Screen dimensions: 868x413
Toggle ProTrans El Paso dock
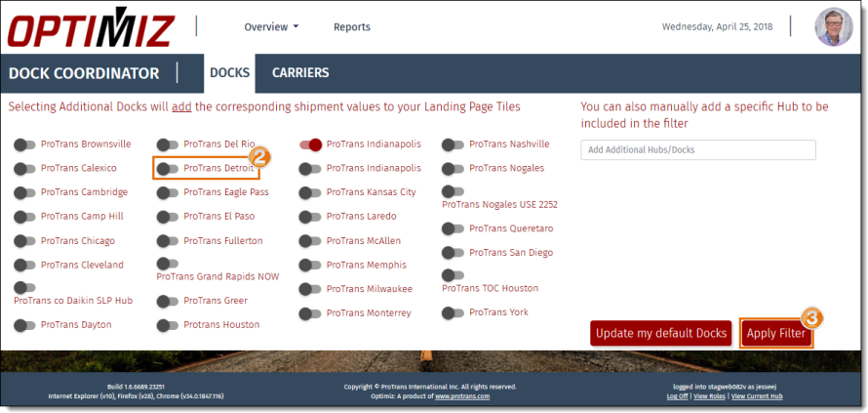pos(167,217)
